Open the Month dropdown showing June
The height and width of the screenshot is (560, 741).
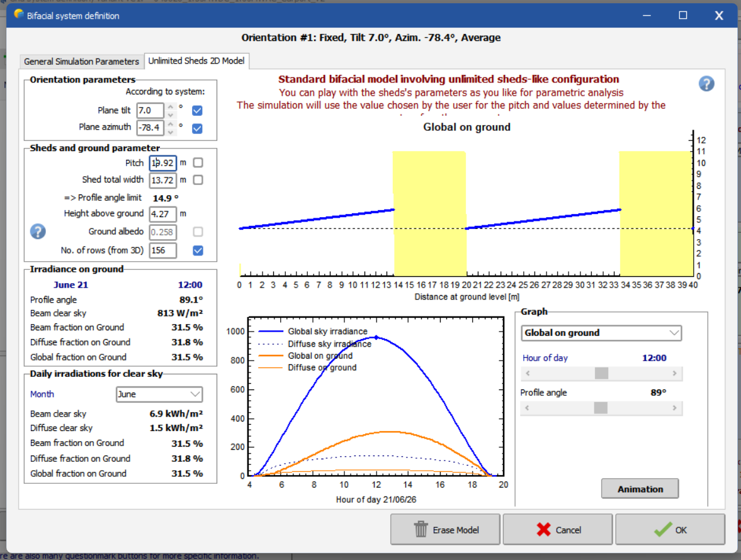(159, 395)
